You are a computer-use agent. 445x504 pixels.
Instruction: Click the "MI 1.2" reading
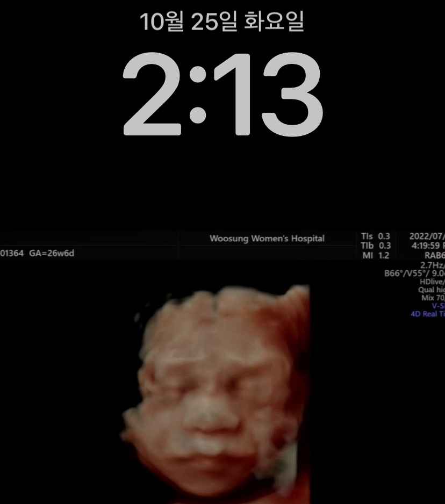(376, 256)
